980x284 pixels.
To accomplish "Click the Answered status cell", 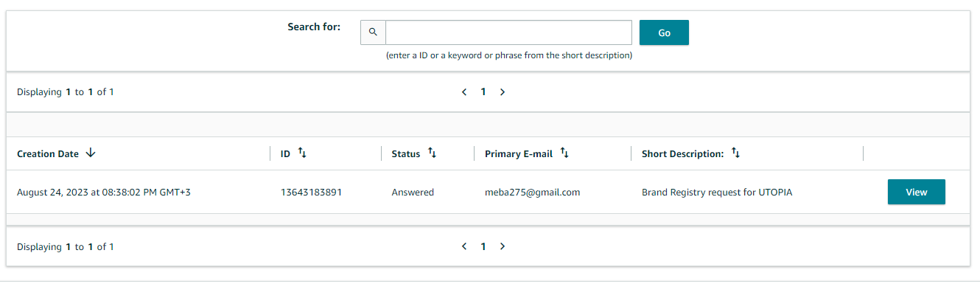I will point(413,193).
